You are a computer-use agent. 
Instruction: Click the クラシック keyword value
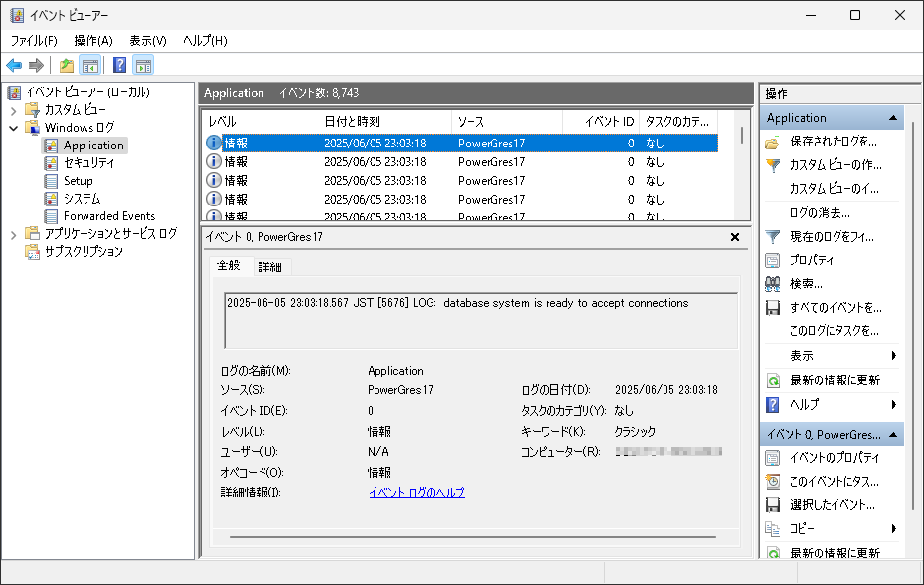coord(635,432)
